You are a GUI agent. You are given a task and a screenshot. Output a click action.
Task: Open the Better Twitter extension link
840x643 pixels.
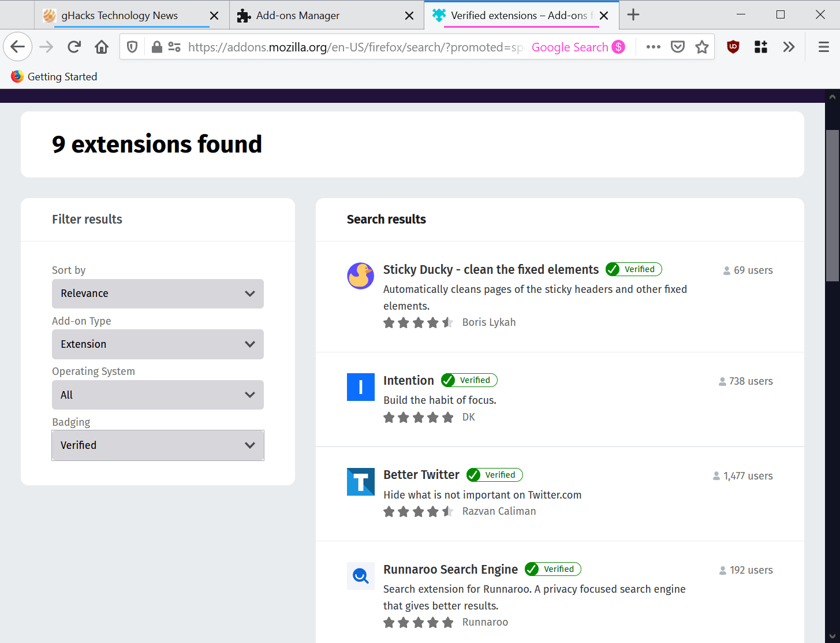(x=421, y=475)
